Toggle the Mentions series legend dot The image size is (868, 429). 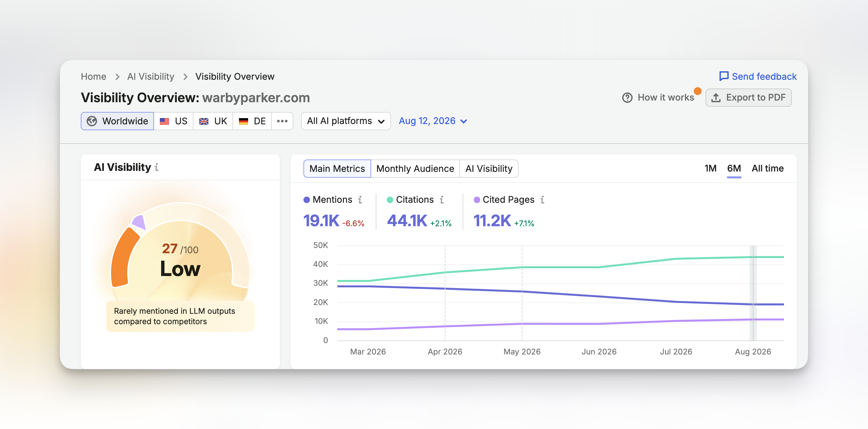click(307, 200)
